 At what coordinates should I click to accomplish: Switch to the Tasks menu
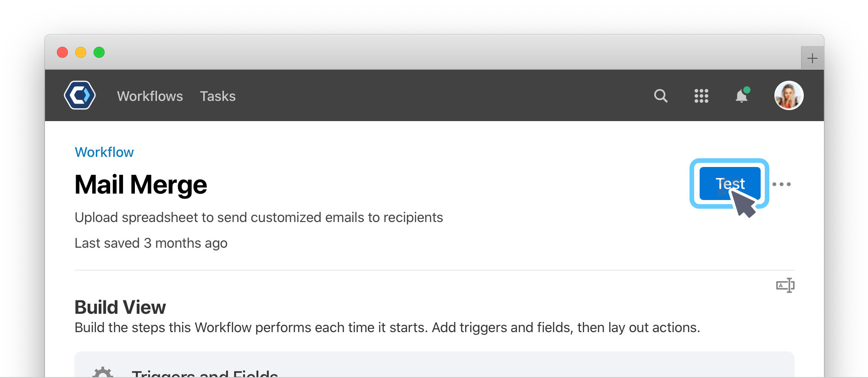[217, 96]
